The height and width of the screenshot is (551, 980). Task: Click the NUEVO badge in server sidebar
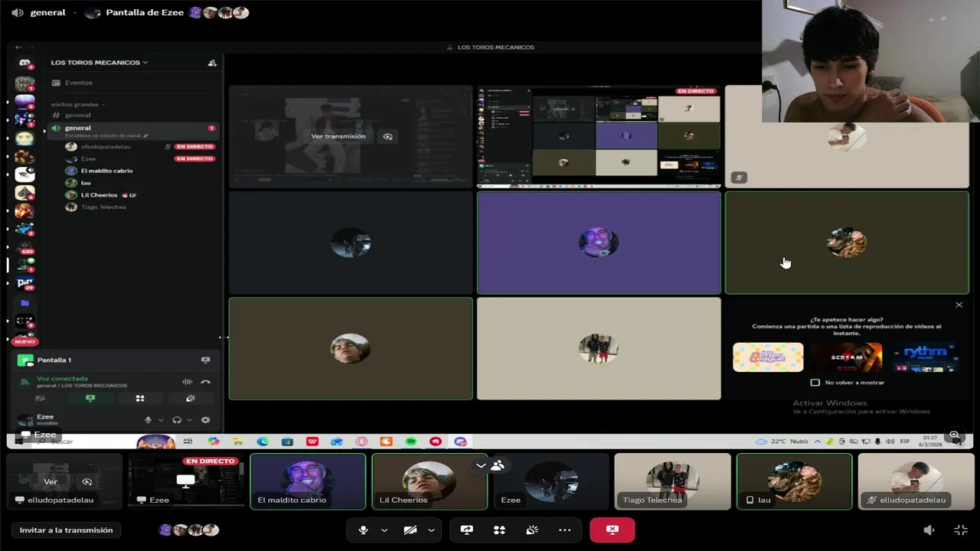coord(24,342)
